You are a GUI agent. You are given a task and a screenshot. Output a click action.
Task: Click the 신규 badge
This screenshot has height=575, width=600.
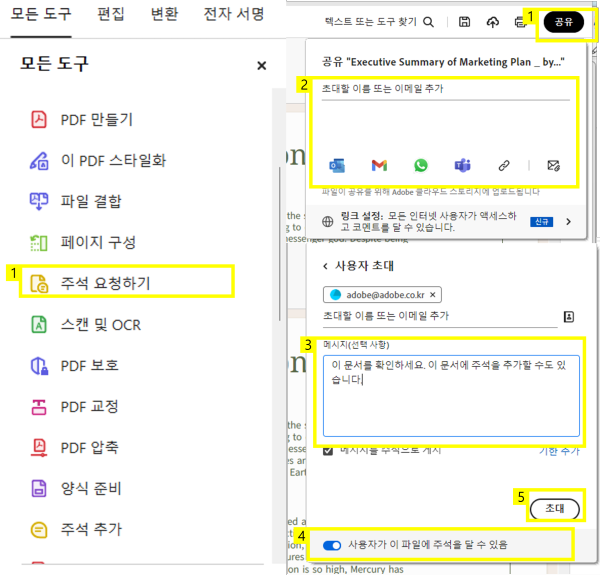[541, 222]
